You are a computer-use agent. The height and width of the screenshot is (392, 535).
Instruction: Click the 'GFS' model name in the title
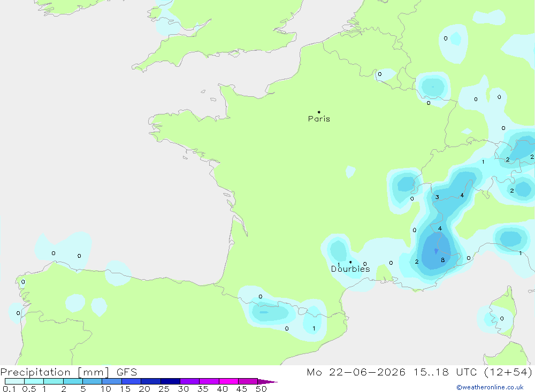(x=127, y=372)
